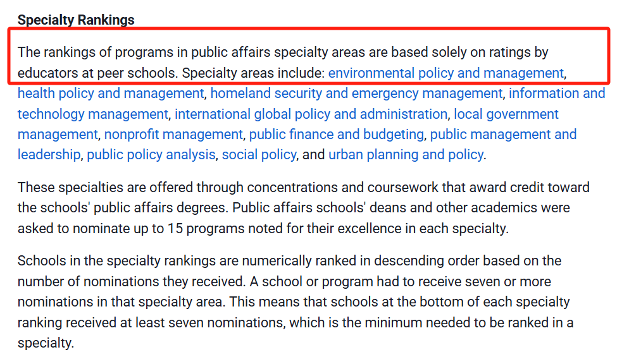629x364 pixels.
Task: Open local government management link
Action: pos(506,114)
